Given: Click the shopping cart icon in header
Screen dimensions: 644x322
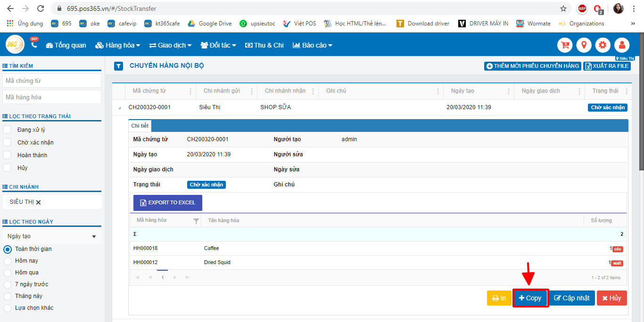Looking at the screenshot, I should pyautogui.click(x=565, y=45).
